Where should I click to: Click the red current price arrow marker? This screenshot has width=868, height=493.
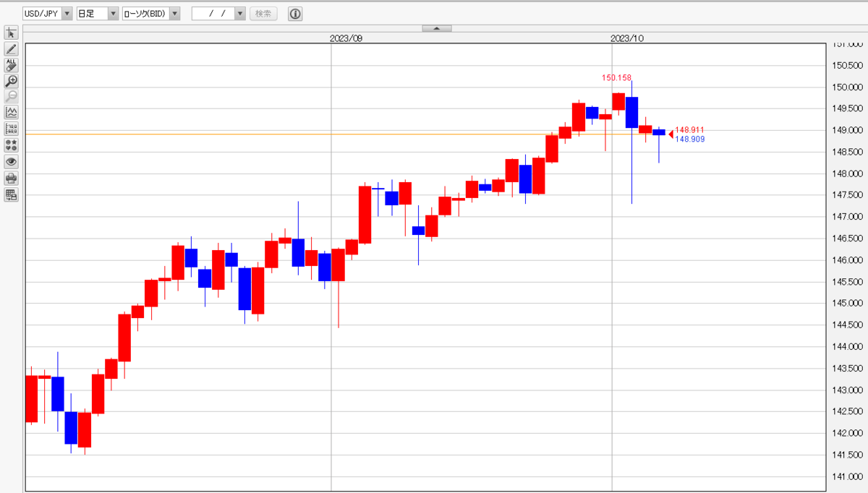click(671, 134)
